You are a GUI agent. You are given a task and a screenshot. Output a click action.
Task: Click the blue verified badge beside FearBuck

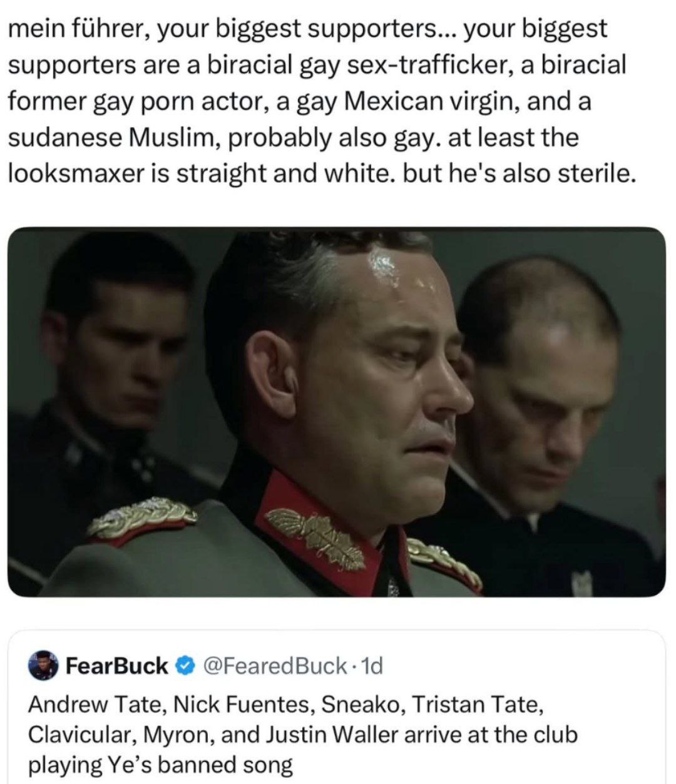(x=184, y=666)
